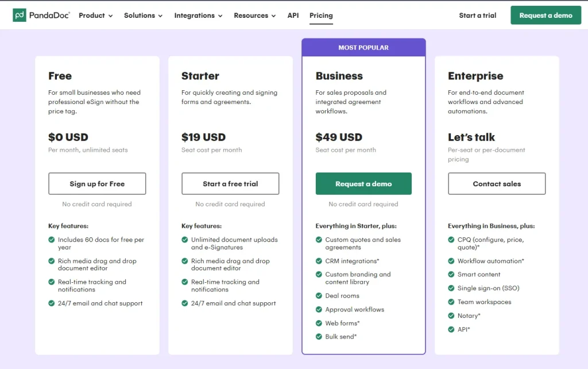Click the Most Popular banner on Business plan
The height and width of the screenshot is (369, 588).
363,48
